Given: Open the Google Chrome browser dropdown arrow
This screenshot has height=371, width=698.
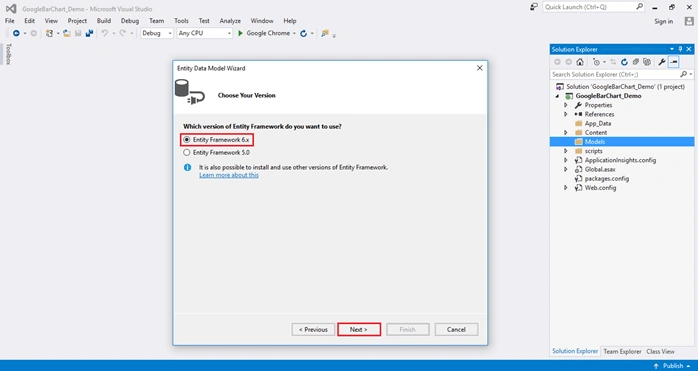Looking at the screenshot, I should click(x=294, y=33).
